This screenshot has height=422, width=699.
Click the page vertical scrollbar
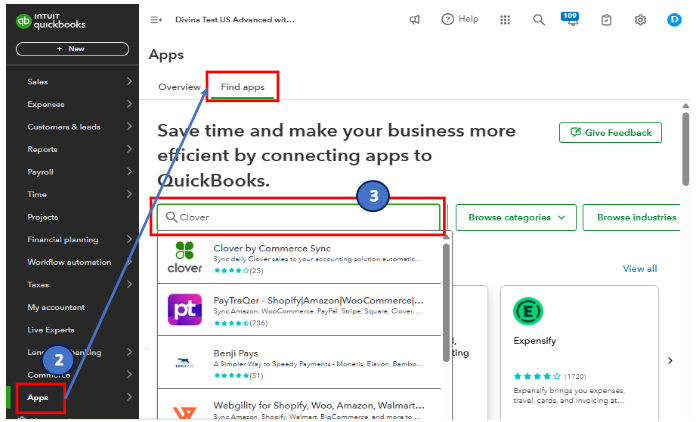(x=686, y=149)
